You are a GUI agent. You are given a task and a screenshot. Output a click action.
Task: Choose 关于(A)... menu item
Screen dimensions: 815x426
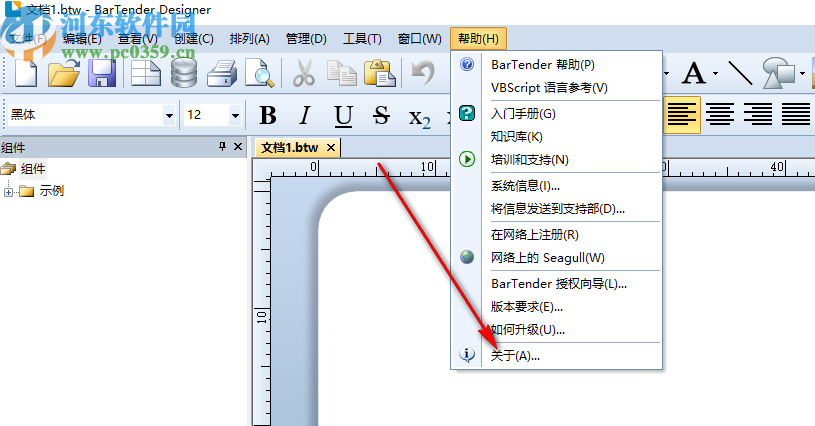(557, 356)
